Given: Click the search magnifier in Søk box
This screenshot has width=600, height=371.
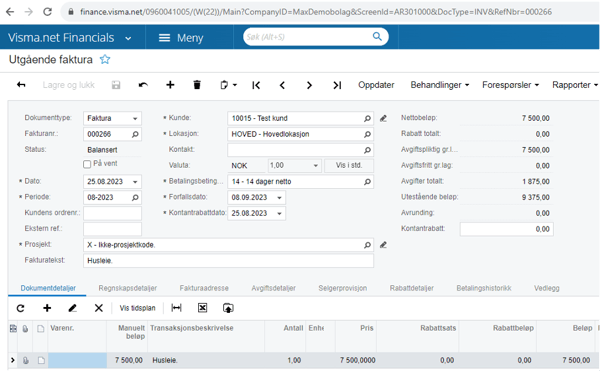Looking at the screenshot, I should click(377, 36).
